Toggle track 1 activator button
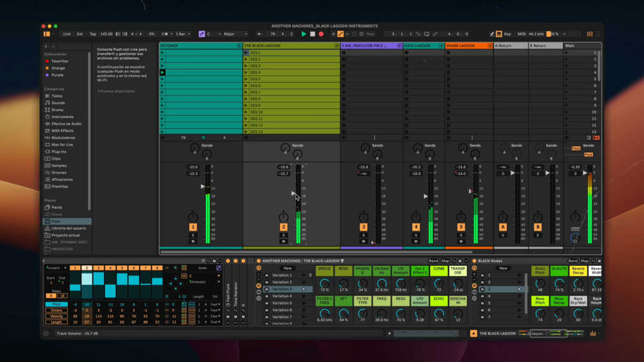This screenshot has height=362, width=644. (193, 227)
